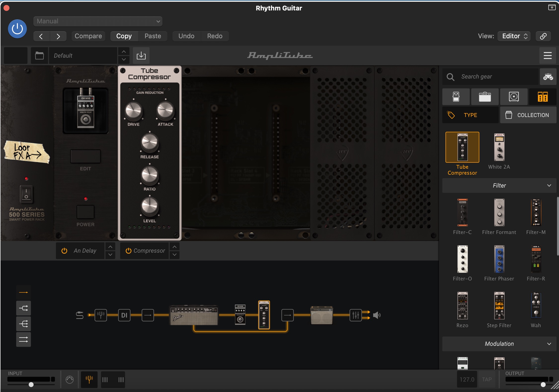Go to next preset arrow
Image resolution: width=559 pixels, height=392 pixels.
pyautogui.click(x=58, y=36)
